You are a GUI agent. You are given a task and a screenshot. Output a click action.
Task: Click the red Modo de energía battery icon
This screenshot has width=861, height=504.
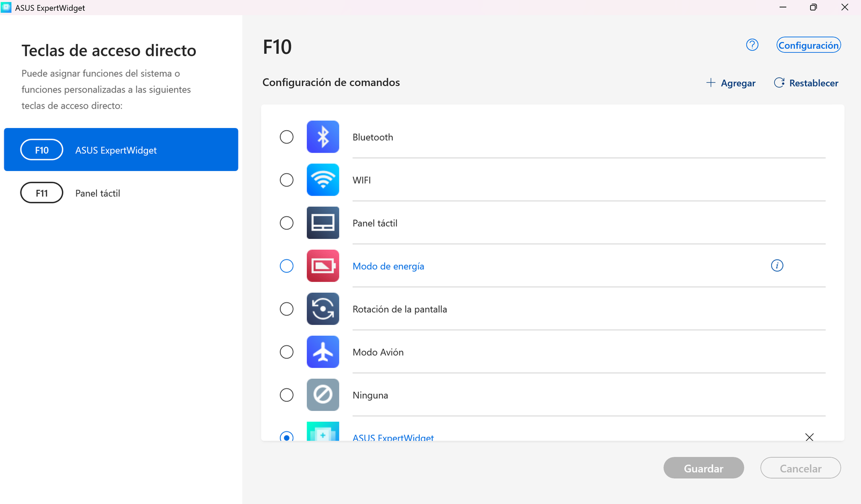tap(323, 266)
